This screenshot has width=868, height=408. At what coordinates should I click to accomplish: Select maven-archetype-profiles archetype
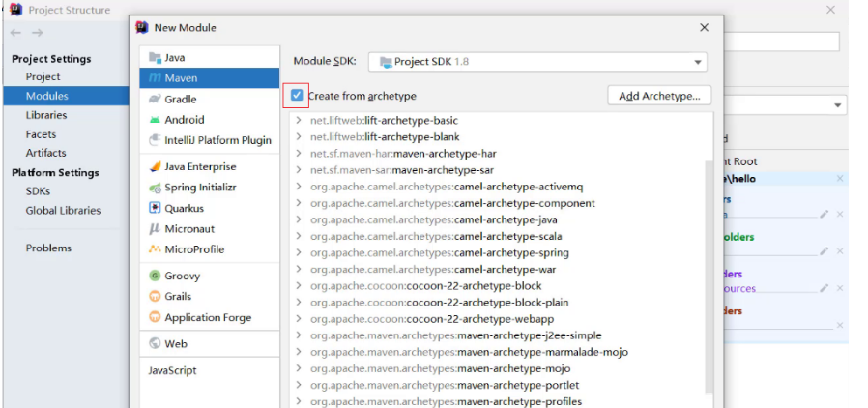pyautogui.click(x=447, y=402)
